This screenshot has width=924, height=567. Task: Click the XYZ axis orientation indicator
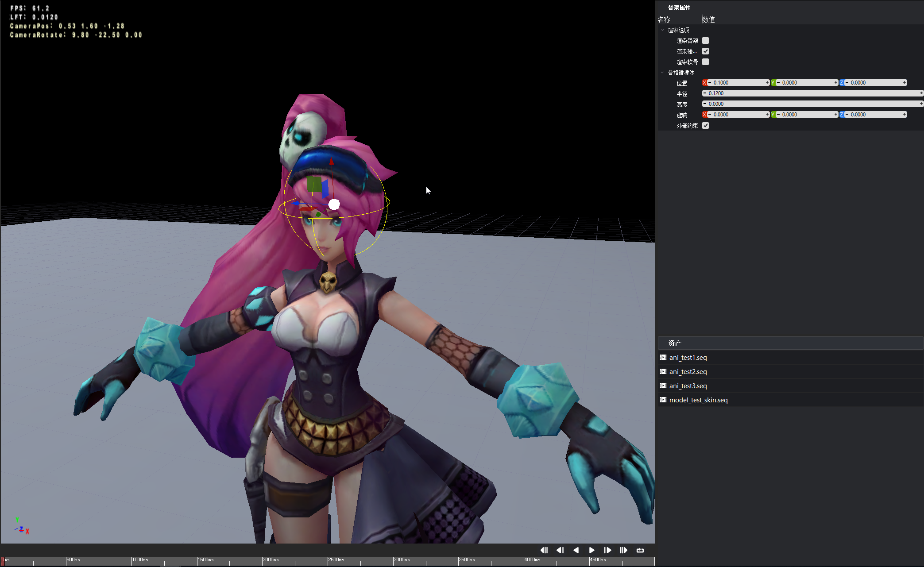(x=21, y=526)
